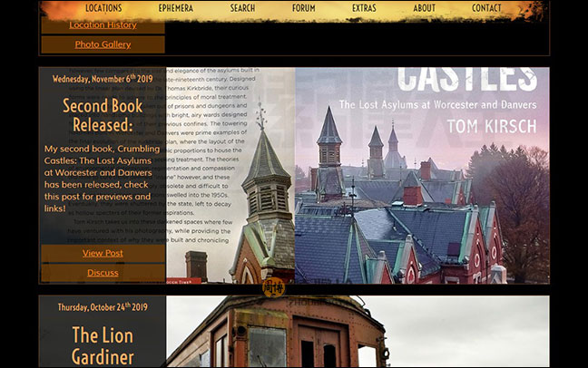This screenshot has height=368, width=588.
Task: Open the Photo Gallery link
Action: pos(103,44)
